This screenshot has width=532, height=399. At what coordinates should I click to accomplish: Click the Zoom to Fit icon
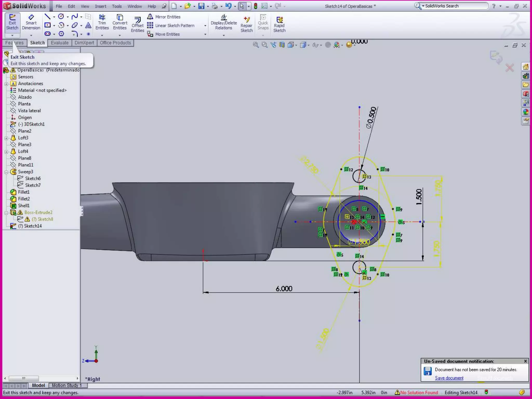tap(256, 45)
